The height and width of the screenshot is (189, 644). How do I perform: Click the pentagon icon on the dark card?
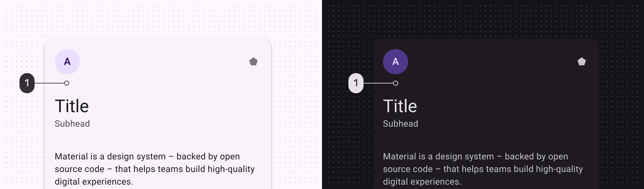tap(582, 62)
